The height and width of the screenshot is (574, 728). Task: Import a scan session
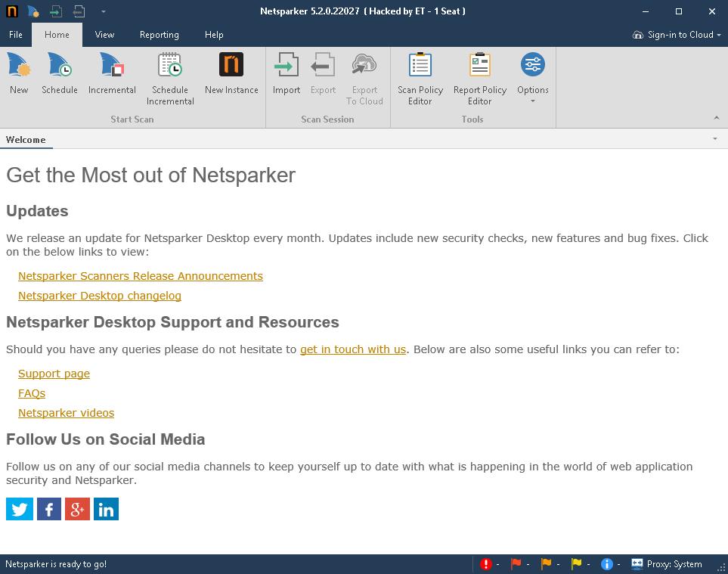point(286,73)
